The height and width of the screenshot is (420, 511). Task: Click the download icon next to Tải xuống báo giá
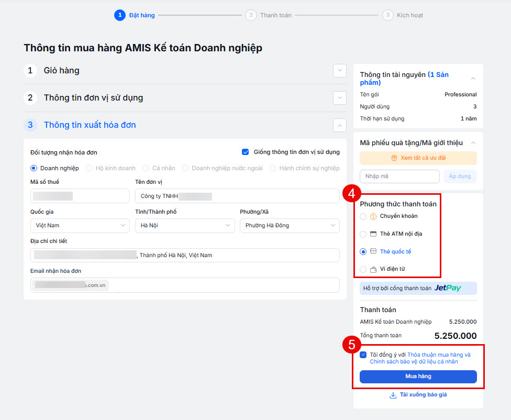pyautogui.click(x=393, y=395)
